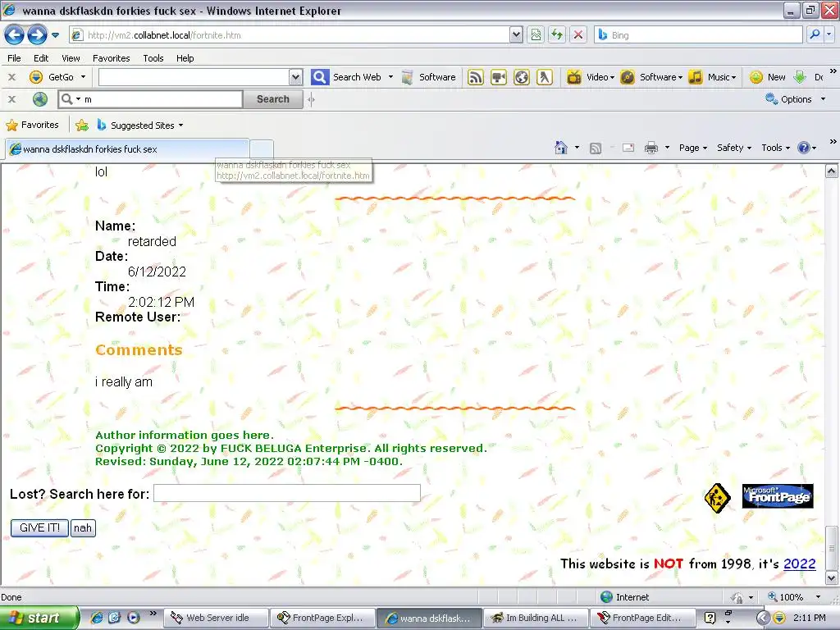Click the Video TV icon
Viewport: 840px width, 630px height.
click(574, 77)
